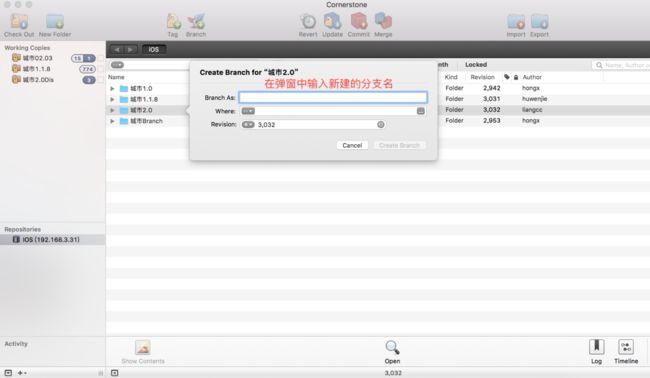Click the Update toolbar icon
The image size is (650, 378).
[x=332, y=21]
